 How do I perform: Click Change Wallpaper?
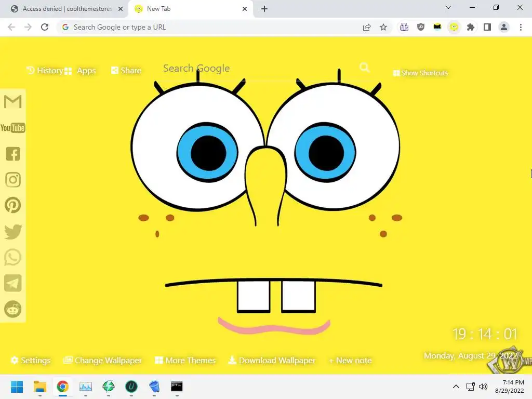click(103, 361)
